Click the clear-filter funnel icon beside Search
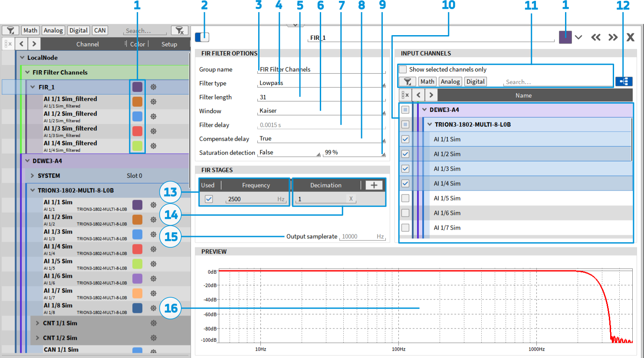Screen dimensions: 644x358 click(179, 30)
